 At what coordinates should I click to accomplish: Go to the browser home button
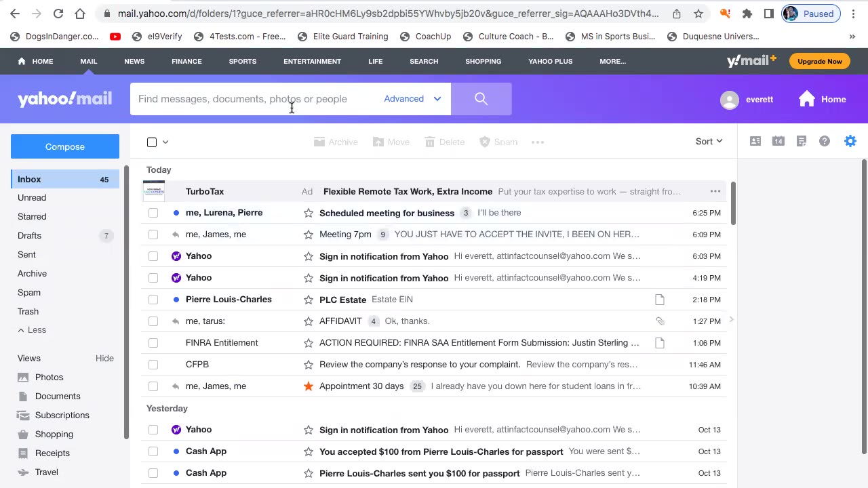[80, 14]
